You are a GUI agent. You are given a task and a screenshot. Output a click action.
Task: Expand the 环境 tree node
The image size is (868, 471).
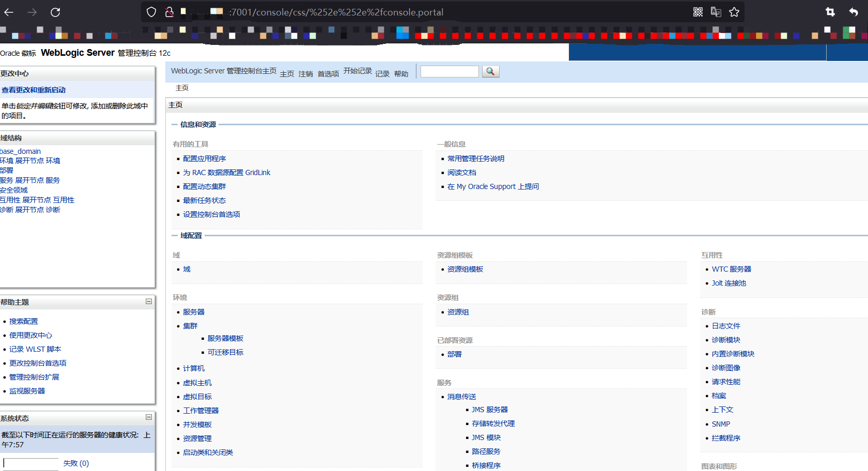[x=29, y=161]
